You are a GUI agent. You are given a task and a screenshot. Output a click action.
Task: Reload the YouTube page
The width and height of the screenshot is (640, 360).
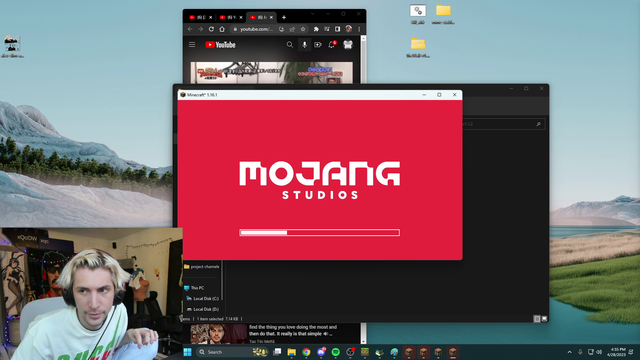[211, 29]
